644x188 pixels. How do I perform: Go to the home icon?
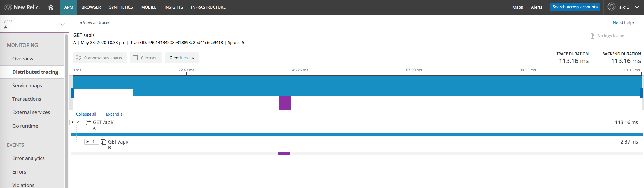(x=51, y=7)
